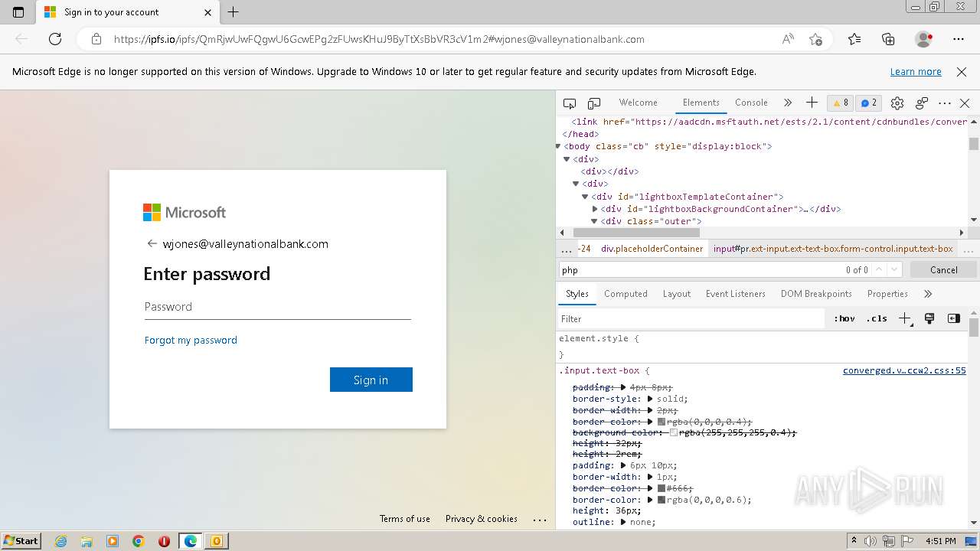Show more DevTools tabs chevron
The width and height of the screenshot is (980, 551).
[x=788, y=103]
